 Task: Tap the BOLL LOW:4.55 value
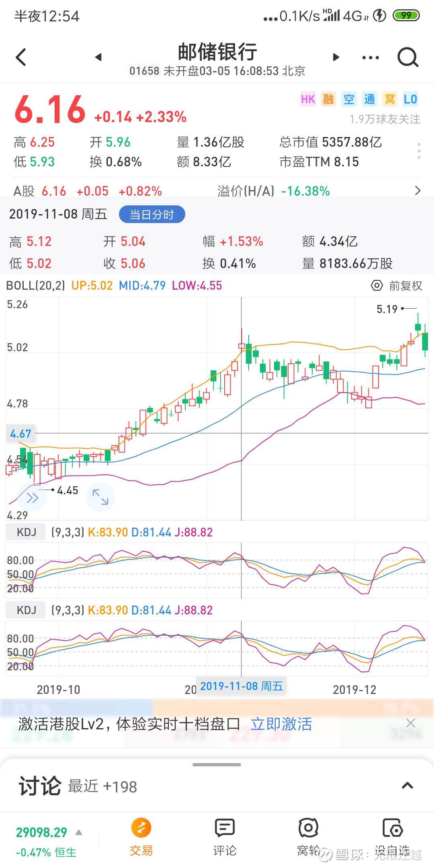pyautogui.click(x=197, y=286)
